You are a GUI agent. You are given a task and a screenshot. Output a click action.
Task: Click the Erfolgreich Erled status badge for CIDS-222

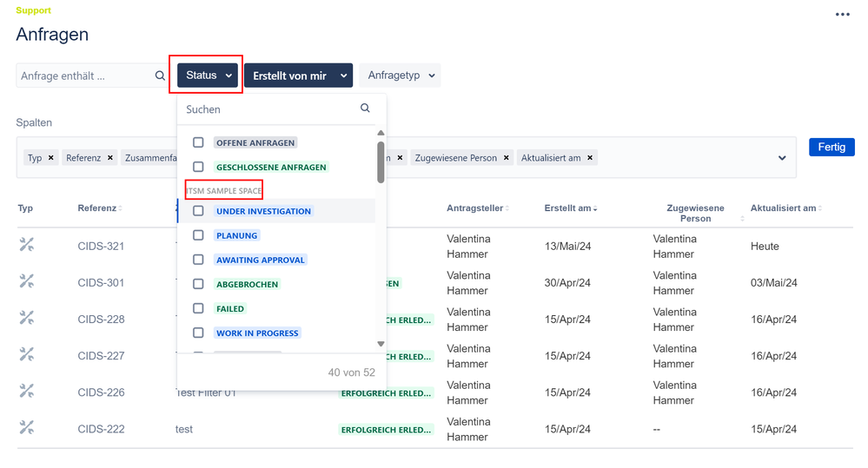(386, 429)
